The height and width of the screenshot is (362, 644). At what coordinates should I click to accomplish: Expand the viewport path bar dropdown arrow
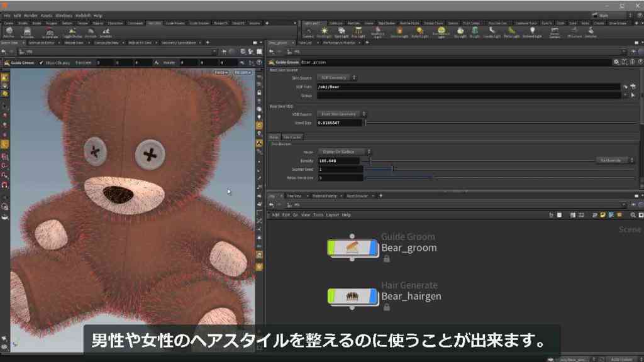214,52
